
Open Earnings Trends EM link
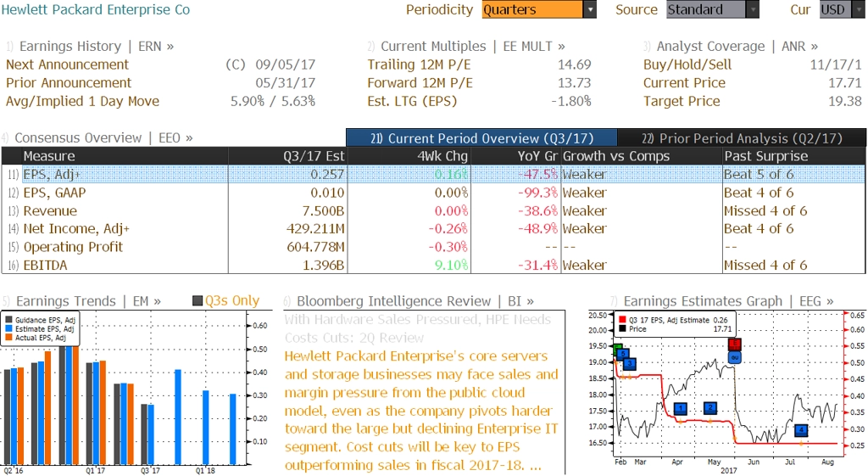tap(88, 301)
